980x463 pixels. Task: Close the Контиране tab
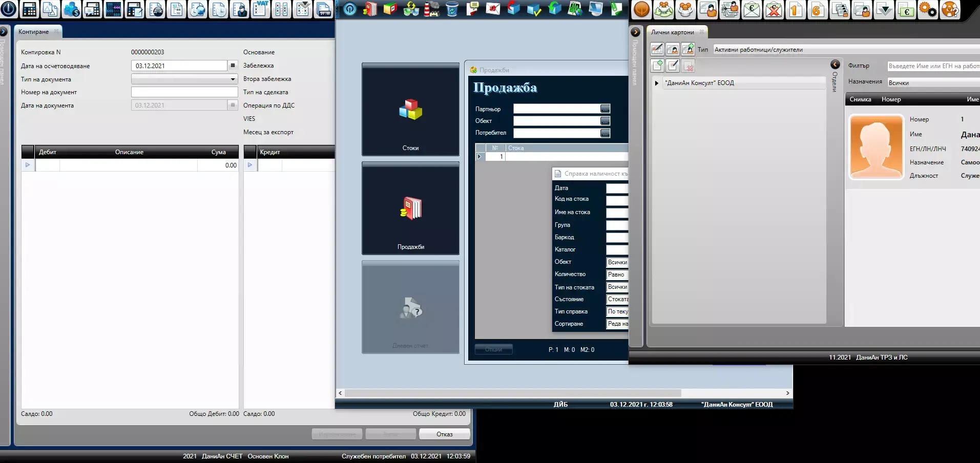[56, 32]
